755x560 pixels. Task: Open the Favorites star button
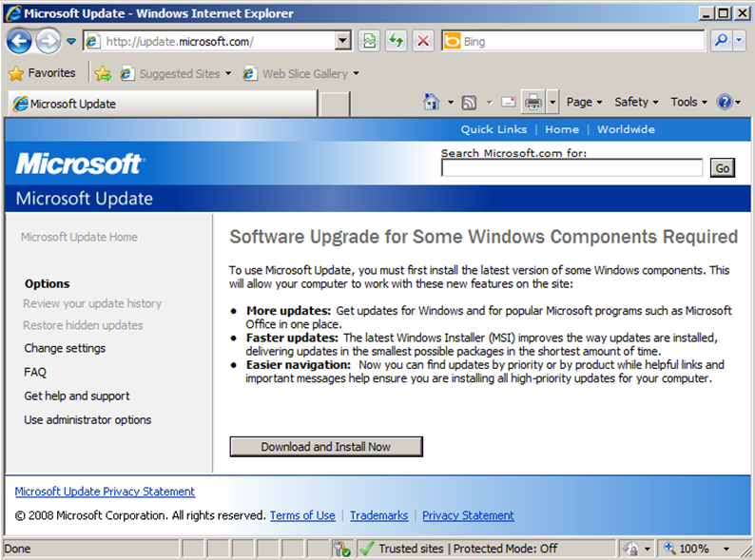coord(43,73)
